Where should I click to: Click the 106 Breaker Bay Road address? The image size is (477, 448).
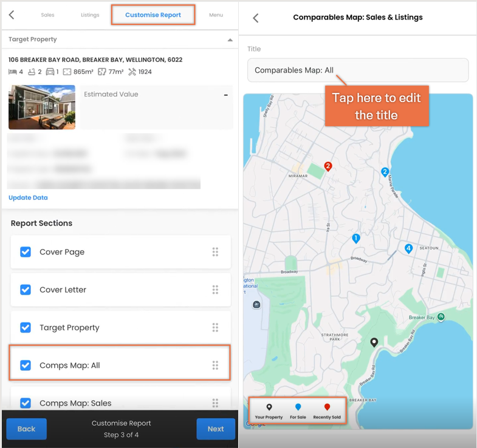pos(95,59)
